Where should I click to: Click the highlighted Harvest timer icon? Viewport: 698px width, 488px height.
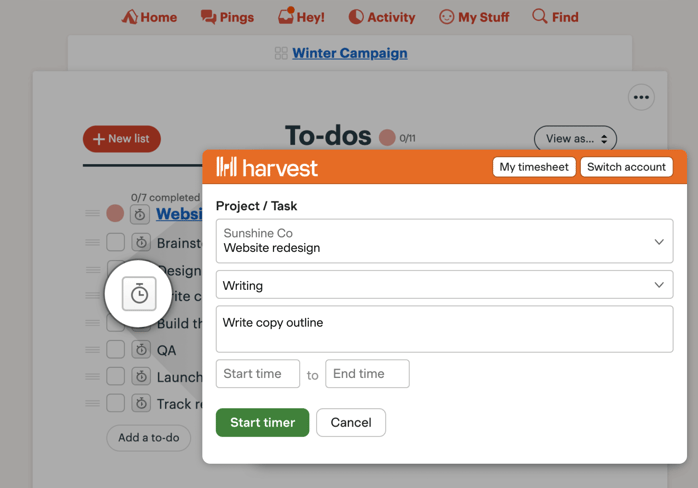tap(139, 294)
